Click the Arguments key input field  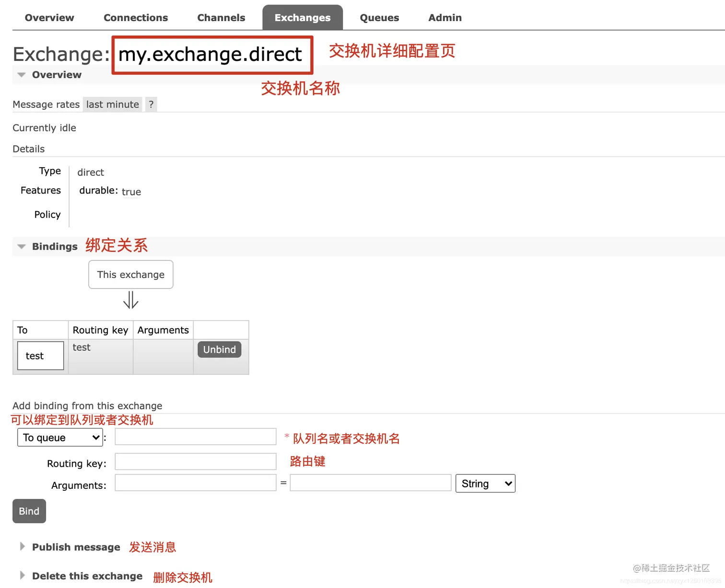tap(196, 483)
